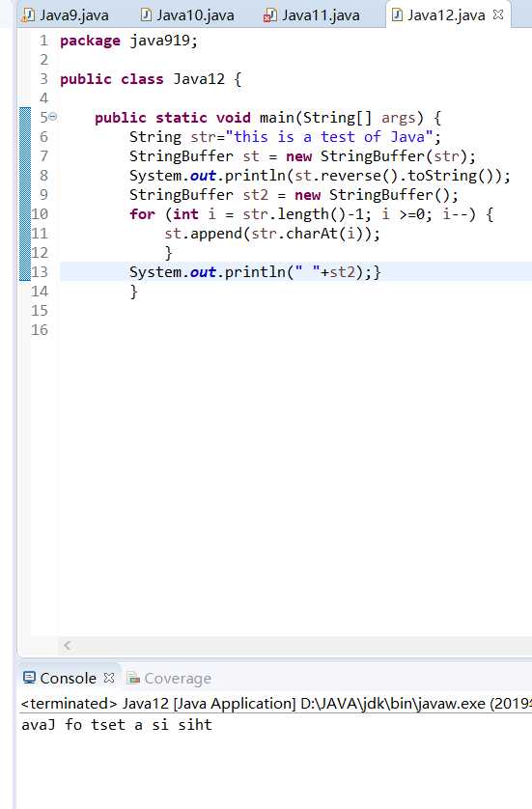Click line number 6 in the gutter
Screen dimensions: 532x809
coord(43,137)
